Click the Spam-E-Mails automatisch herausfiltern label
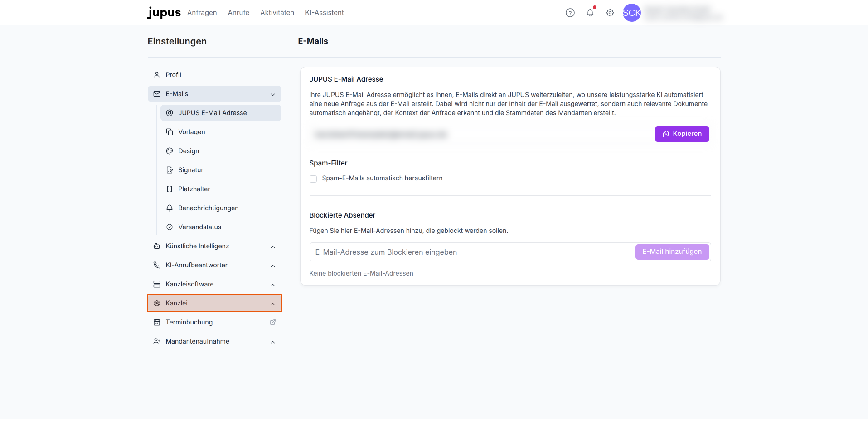 (x=382, y=179)
